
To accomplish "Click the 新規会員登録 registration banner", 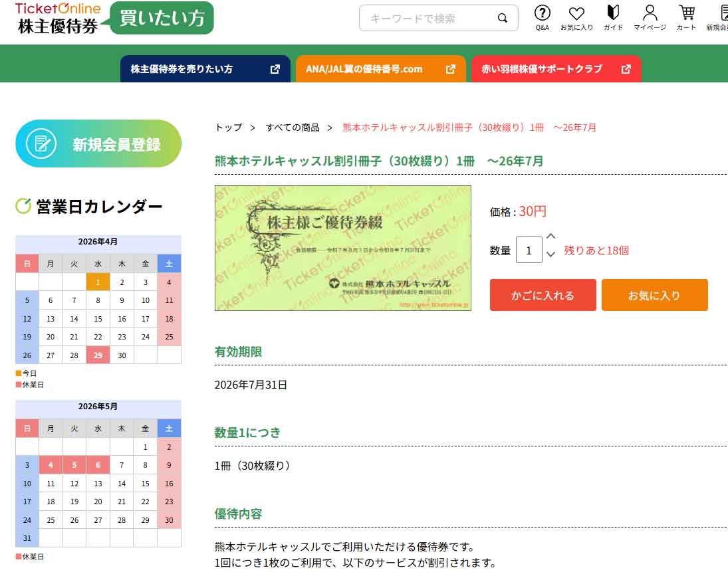I will coord(98,143).
